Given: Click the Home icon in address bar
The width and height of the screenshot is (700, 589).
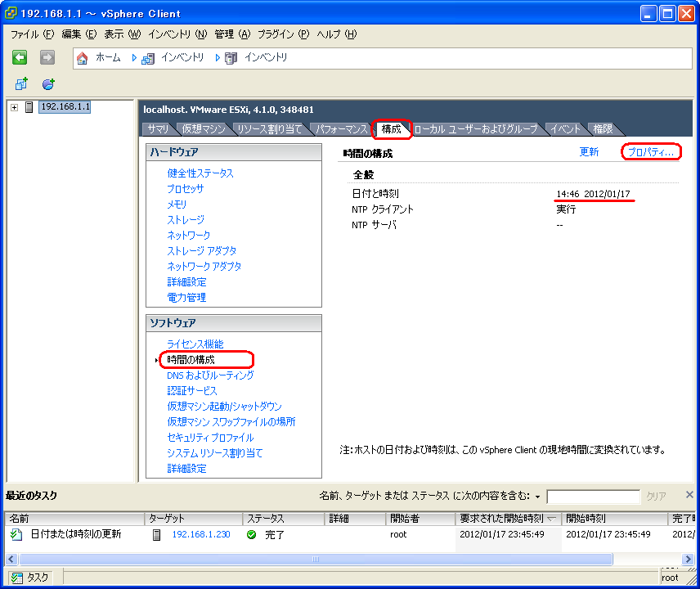Looking at the screenshot, I should click(x=83, y=58).
